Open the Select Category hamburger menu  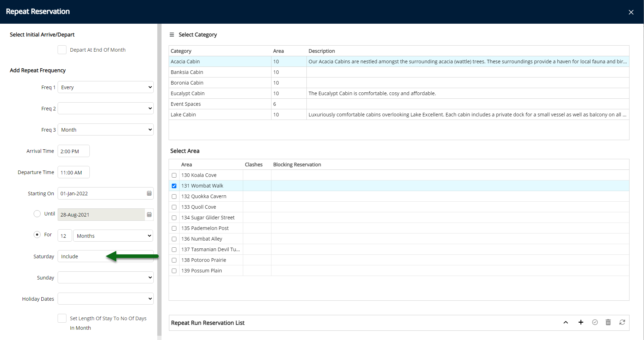tap(172, 35)
